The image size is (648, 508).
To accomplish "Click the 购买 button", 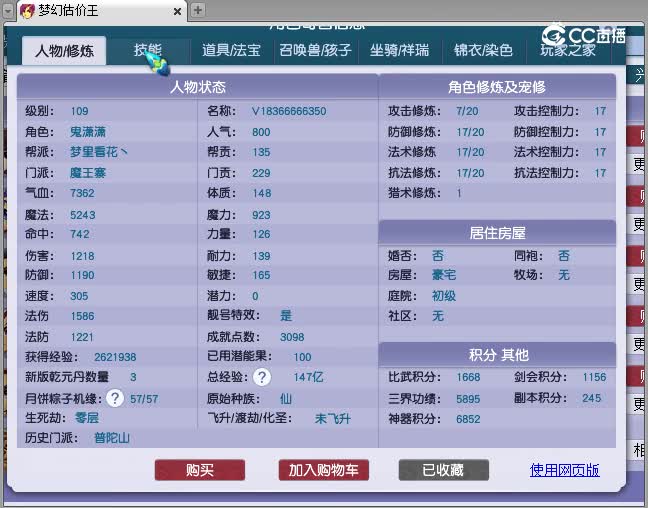I will tap(200, 470).
